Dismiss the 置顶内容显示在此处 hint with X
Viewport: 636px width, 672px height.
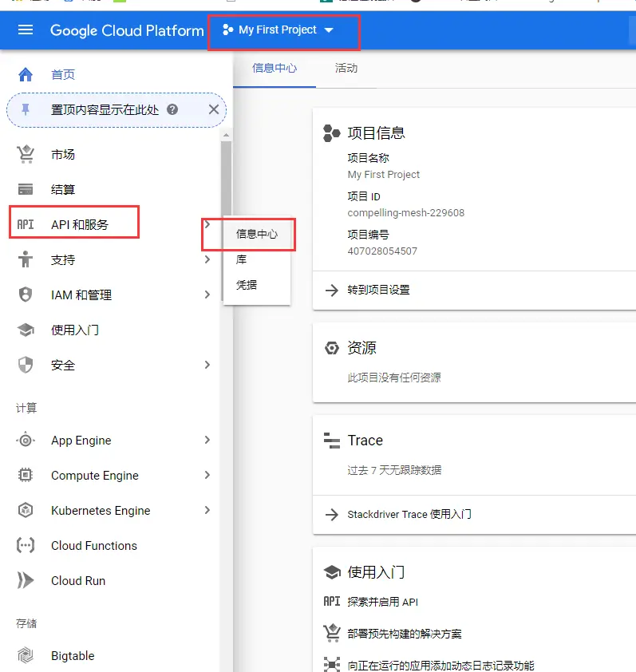214,109
